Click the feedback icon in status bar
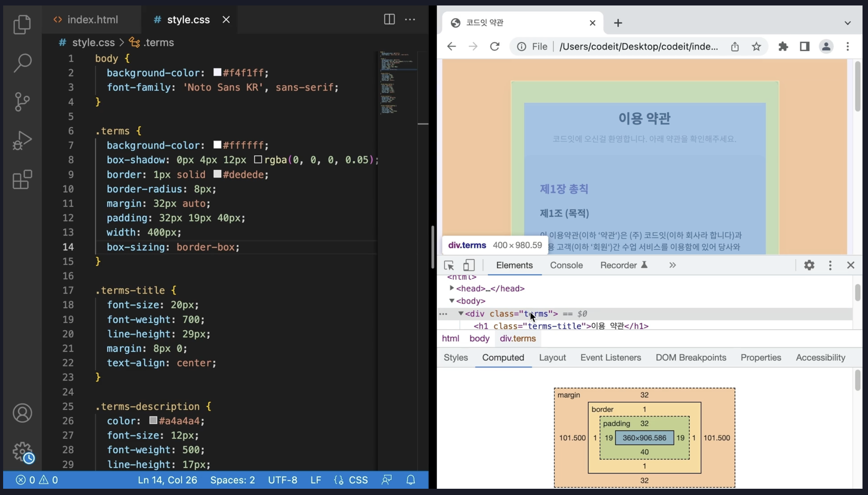The image size is (868, 495). point(387,480)
